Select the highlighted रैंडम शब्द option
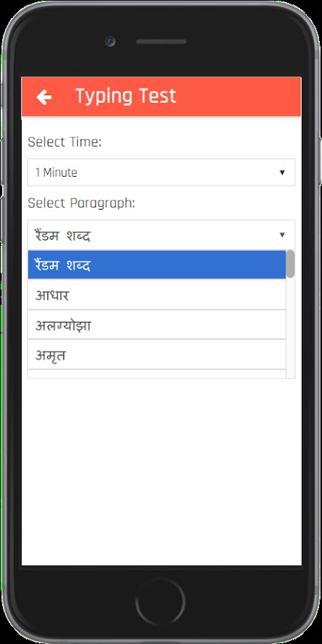 157,265
